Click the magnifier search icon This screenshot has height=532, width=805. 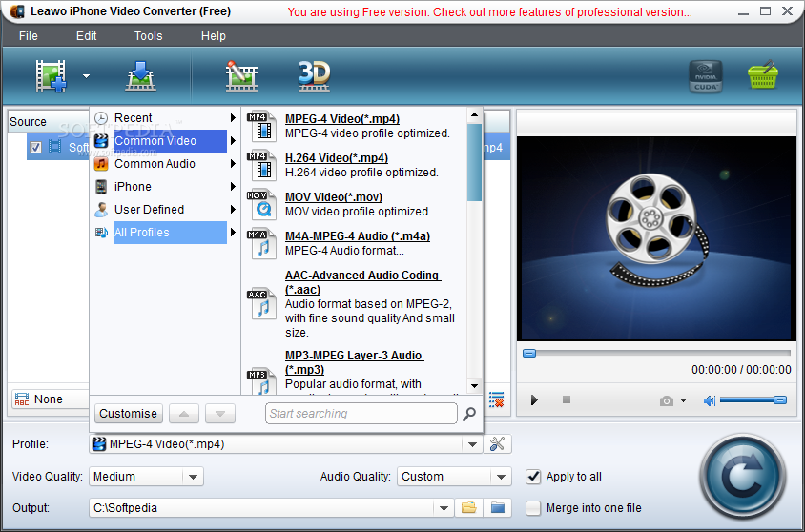(x=469, y=414)
